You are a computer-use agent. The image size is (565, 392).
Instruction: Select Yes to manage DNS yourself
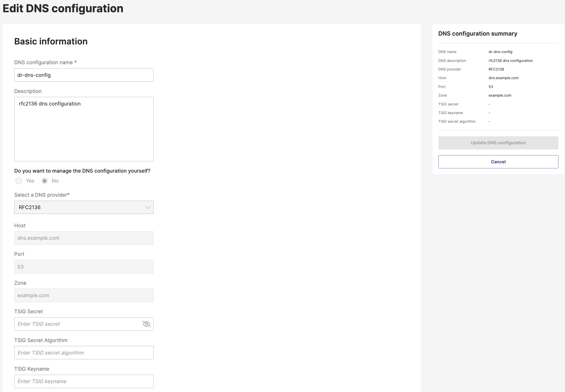(19, 181)
